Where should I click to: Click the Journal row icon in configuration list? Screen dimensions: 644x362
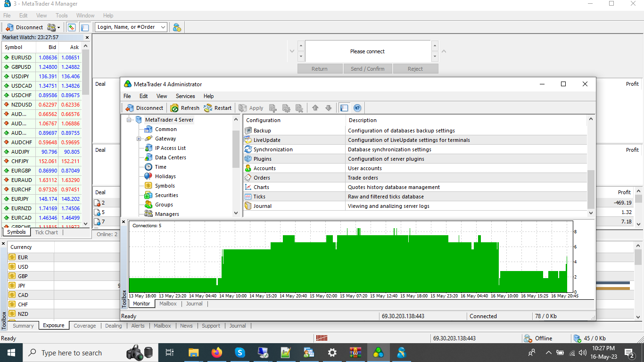click(x=248, y=206)
